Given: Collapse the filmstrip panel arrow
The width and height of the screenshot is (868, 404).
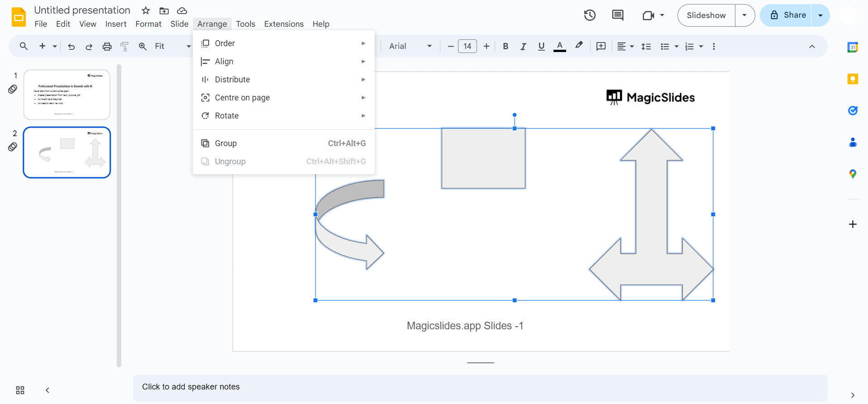Looking at the screenshot, I should (48, 390).
